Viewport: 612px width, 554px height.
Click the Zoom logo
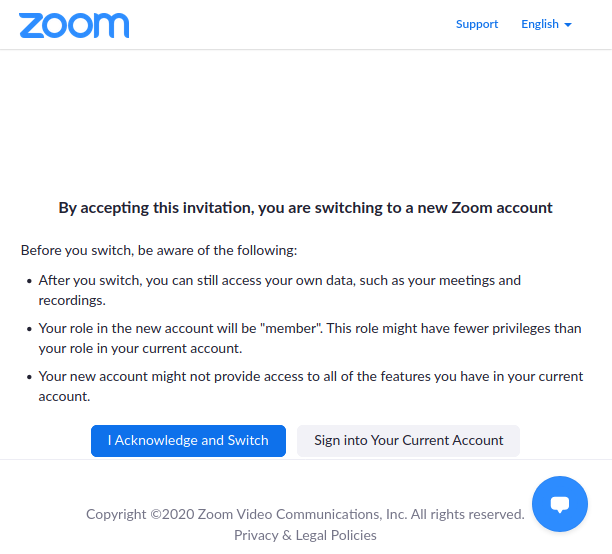(x=73, y=25)
